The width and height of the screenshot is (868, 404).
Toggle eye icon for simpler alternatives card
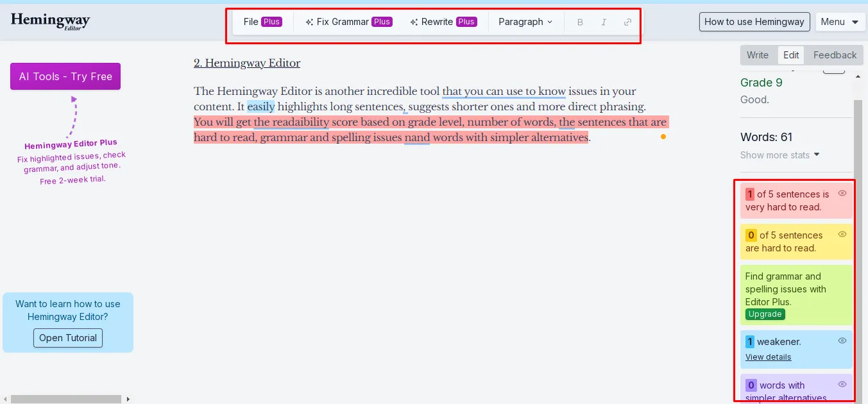tap(842, 384)
